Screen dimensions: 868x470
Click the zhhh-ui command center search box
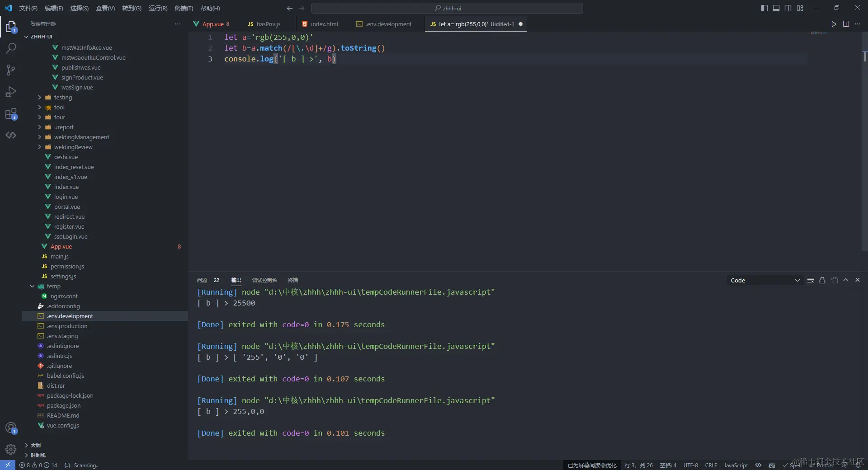(x=447, y=8)
